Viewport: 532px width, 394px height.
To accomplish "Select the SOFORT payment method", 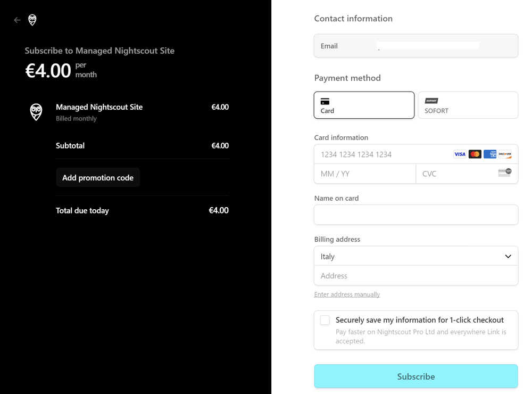I will [x=468, y=105].
